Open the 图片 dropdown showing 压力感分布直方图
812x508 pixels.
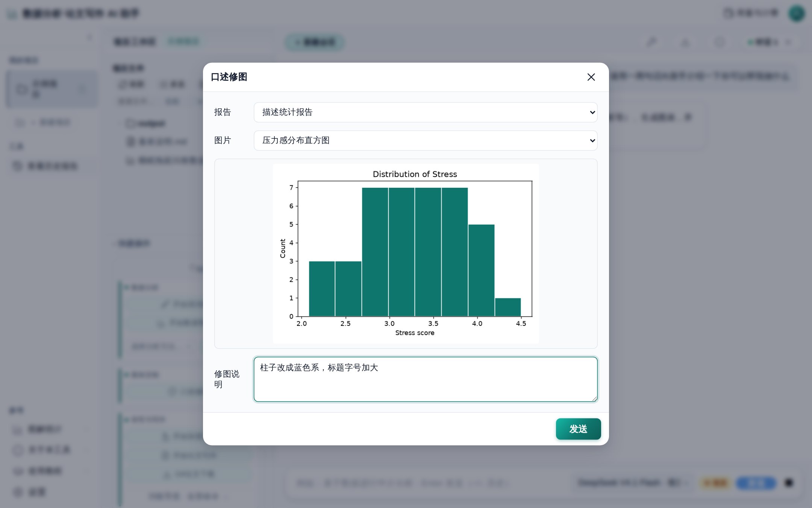[426, 140]
